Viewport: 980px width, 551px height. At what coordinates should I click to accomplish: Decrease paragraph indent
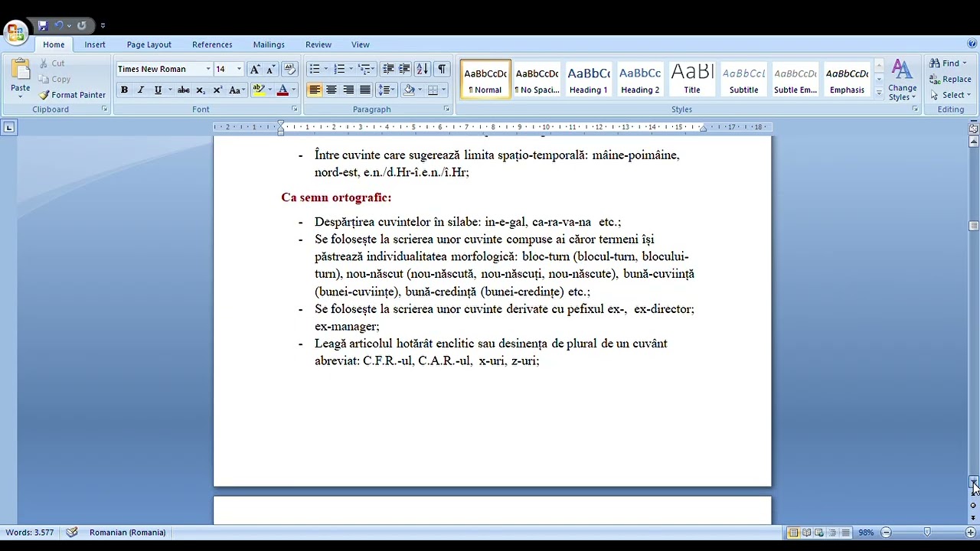[x=388, y=69]
